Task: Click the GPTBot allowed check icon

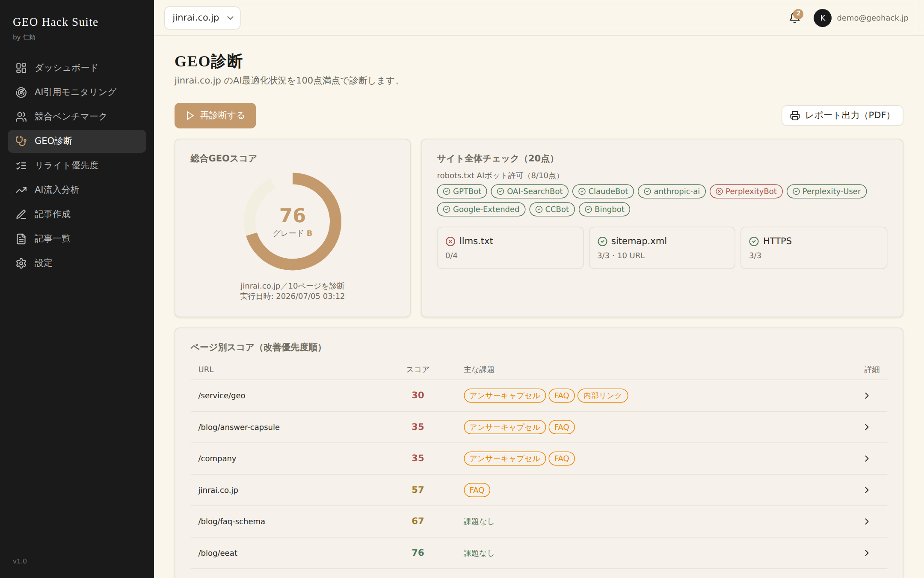Action: coord(447,191)
